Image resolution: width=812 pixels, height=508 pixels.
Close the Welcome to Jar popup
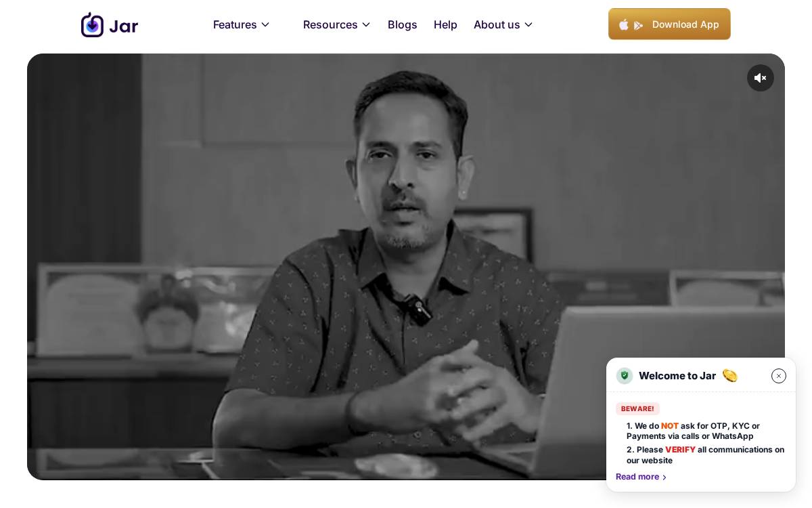[x=779, y=376]
